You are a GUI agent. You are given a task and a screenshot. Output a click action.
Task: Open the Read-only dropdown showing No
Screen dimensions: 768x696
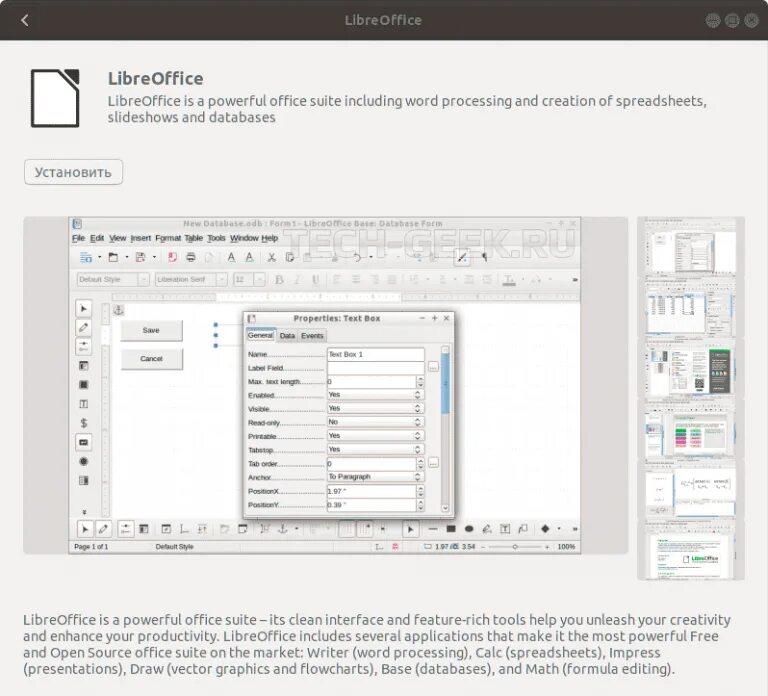pos(375,422)
